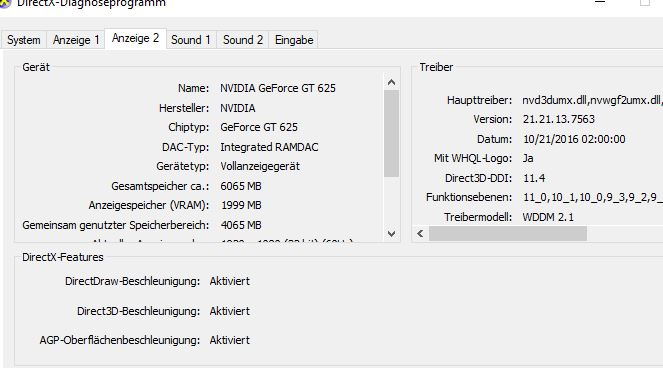Open the Eingabe tab
This screenshot has width=663, height=368.
click(x=294, y=40)
